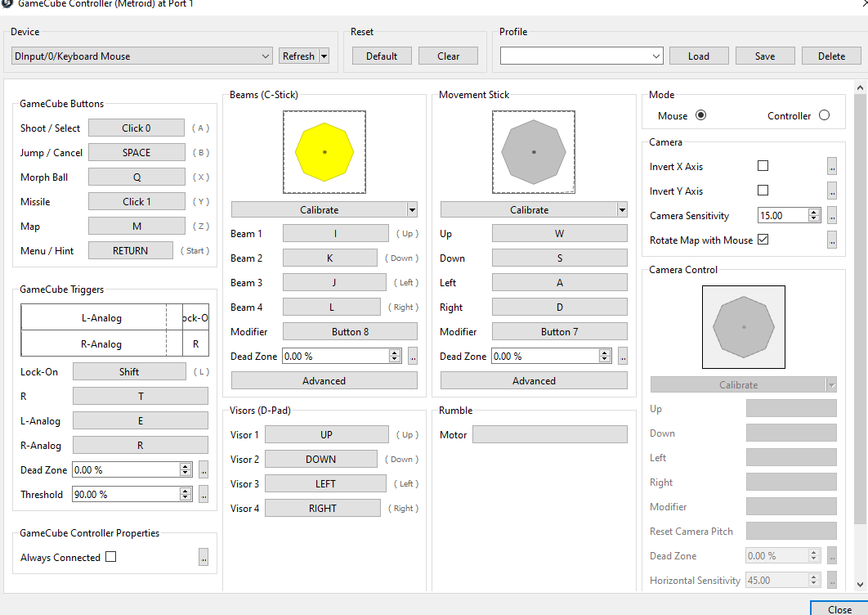Click the '..' button beside Camera Sensitivity

832,216
